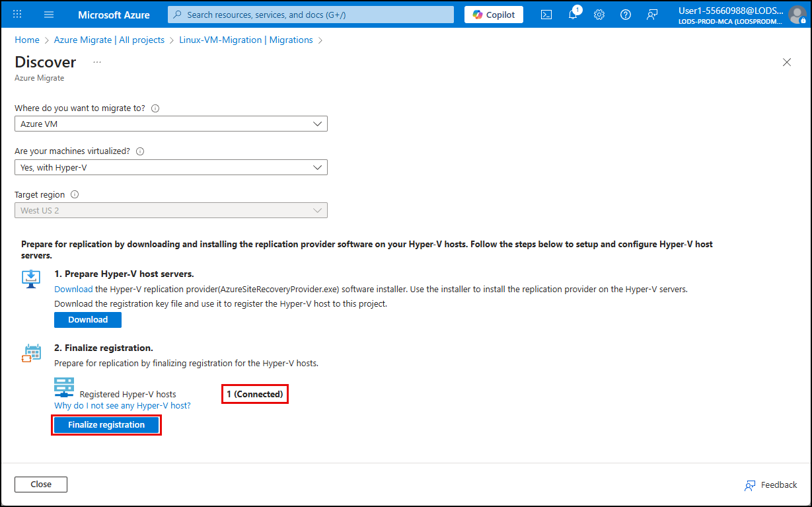Viewport: 812px width, 507px height.
Task: Close the Discover blade with the X
Action: pos(787,62)
